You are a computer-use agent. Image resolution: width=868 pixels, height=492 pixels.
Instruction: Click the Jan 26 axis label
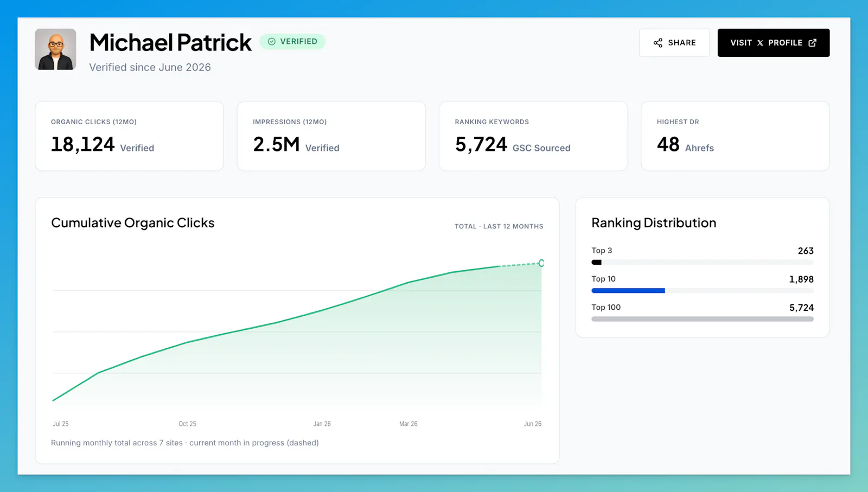tap(322, 424)
